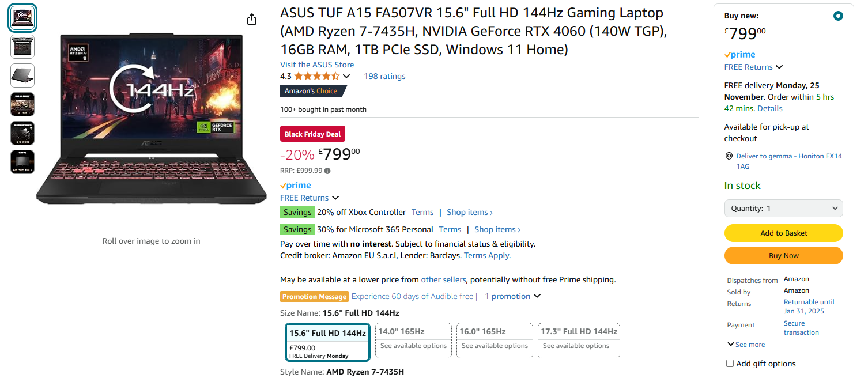868x378 pixels.
Task: Open the Visit the ASUS Store link
Action: (x=317, y=65)
